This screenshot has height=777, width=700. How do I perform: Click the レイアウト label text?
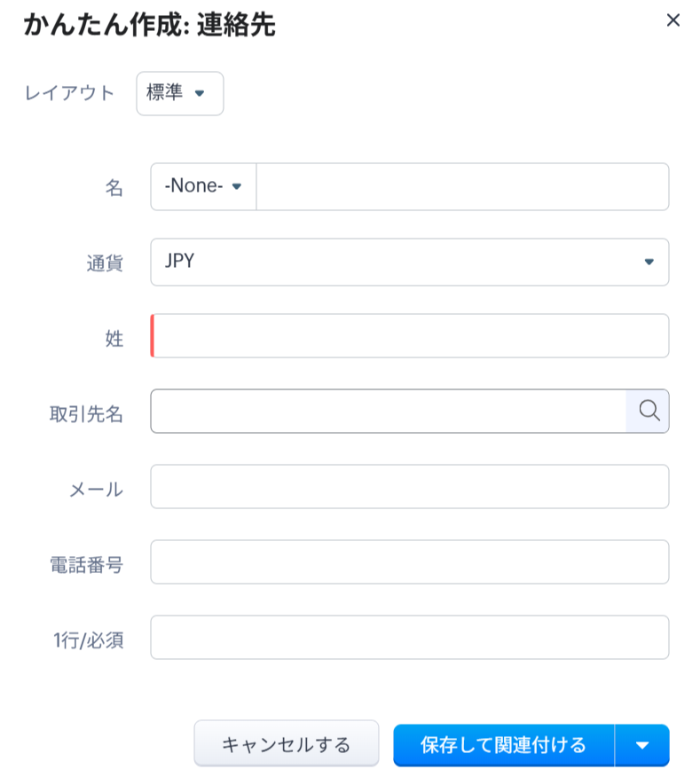tap(69, 93)
